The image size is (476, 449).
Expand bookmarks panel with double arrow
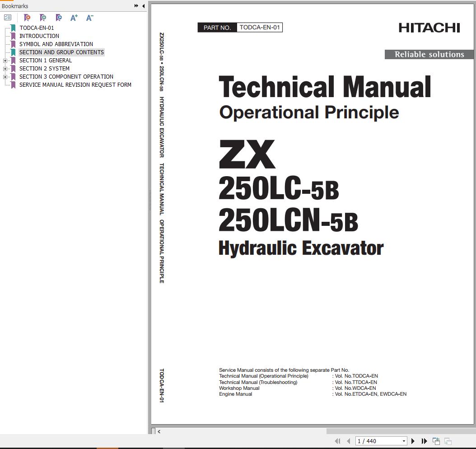(x=136, y=6)
